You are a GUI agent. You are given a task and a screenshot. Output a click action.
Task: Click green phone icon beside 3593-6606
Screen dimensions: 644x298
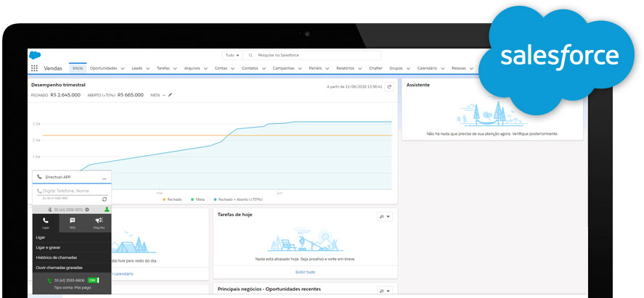pyautogui.click(x=49, y=281)
